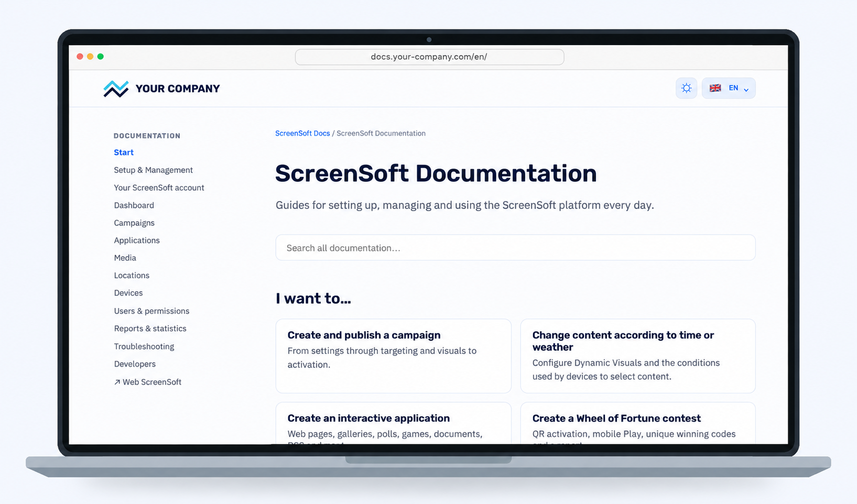Image resolution: width=857 pixels, height=504 pixels.
Task: Click the red close window dot
Action: pos(80,57)
